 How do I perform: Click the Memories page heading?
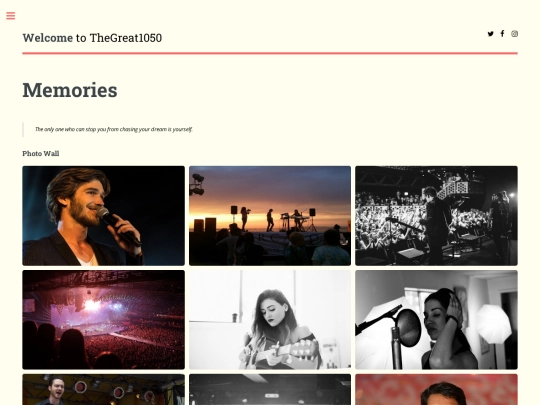click(x=70, y=90)
